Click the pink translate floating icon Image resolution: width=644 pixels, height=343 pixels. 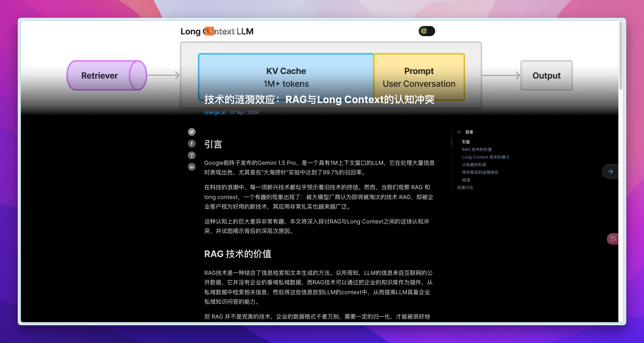(613, 239)
